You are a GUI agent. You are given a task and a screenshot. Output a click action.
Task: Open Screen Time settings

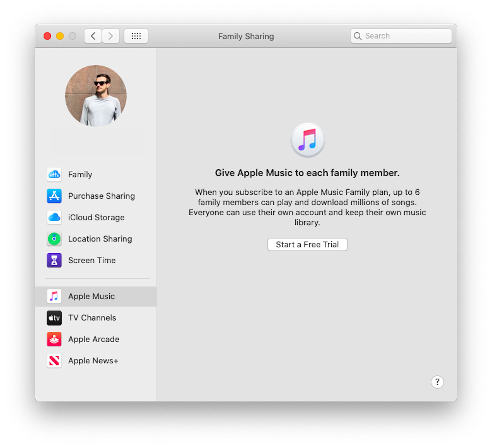[92, 260]
